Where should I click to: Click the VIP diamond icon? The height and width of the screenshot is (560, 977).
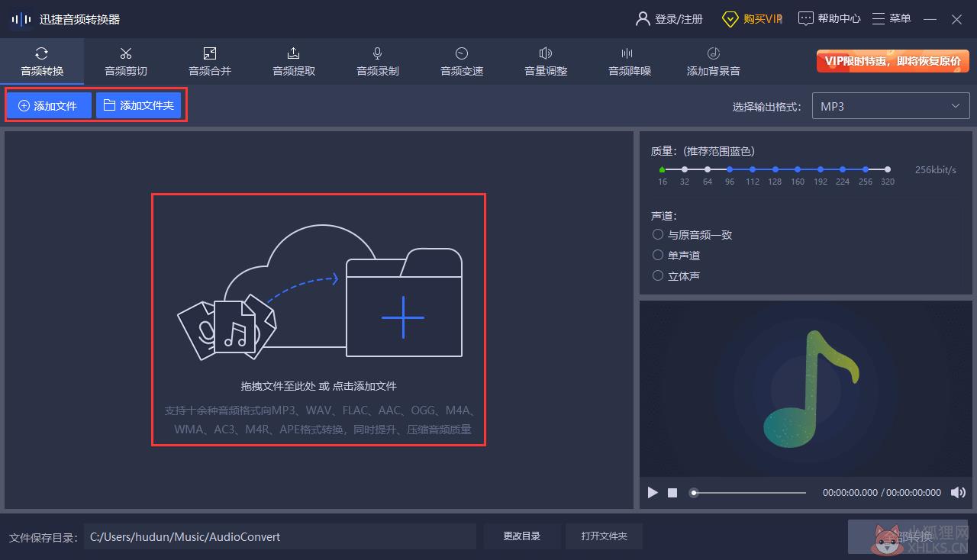point(730,19)
